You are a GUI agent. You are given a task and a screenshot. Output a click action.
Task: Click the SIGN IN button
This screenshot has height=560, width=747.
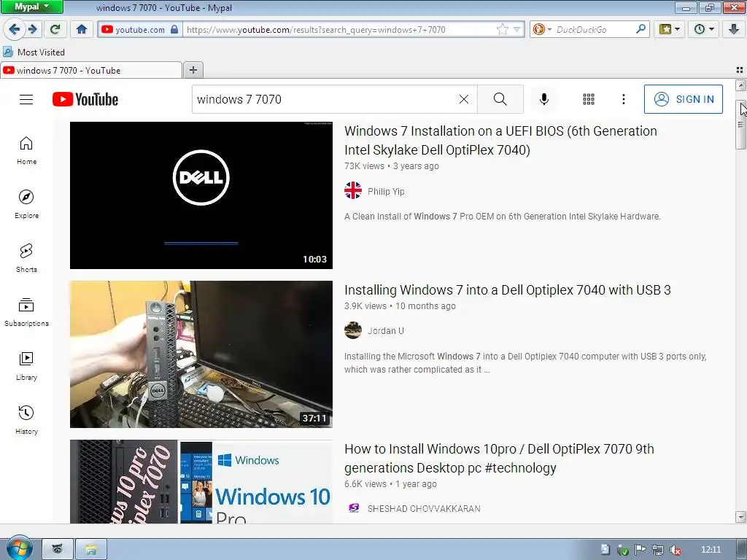click(x=683, y=99)
